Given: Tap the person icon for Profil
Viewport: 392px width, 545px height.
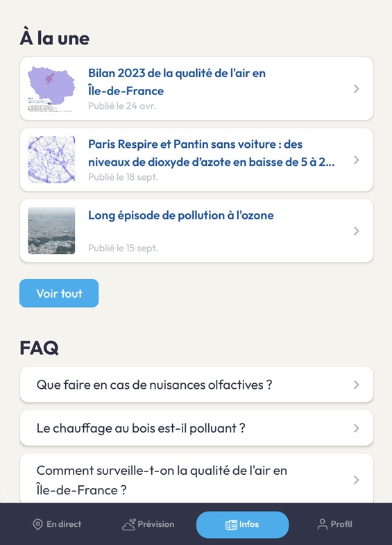Looking at the screenshot, I should 322,524.
